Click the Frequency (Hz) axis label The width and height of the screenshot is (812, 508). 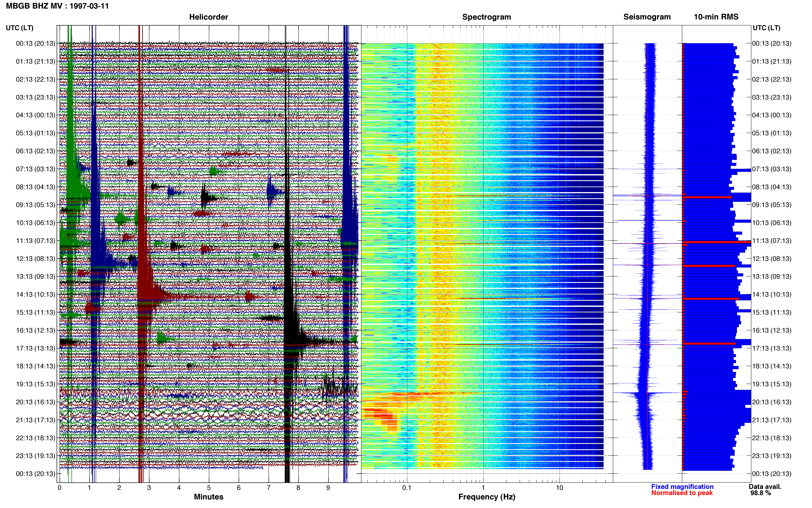pyautogui.click(x=487, y=497)
